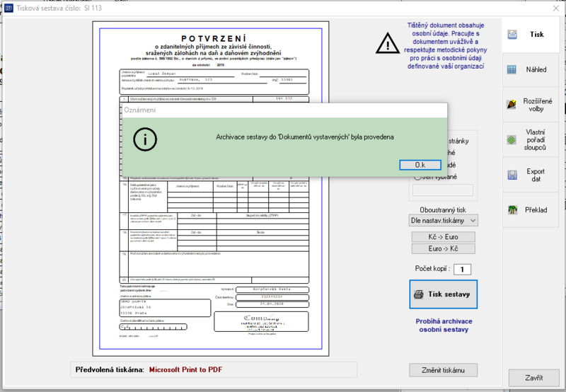The width and height of the screenshot is (566, 392).
Task: Click the document print preview thumbnail
Action: [211, 189]
